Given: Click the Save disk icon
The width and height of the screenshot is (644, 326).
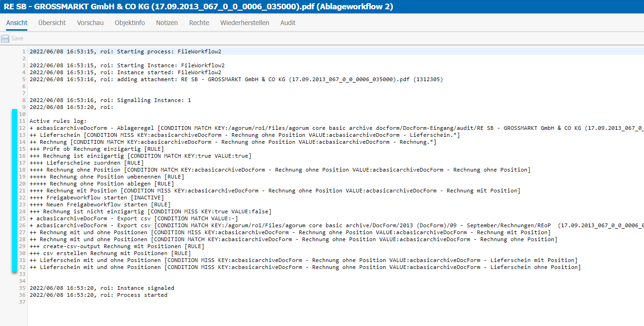Looking at the screenshot, I should 5,38.
